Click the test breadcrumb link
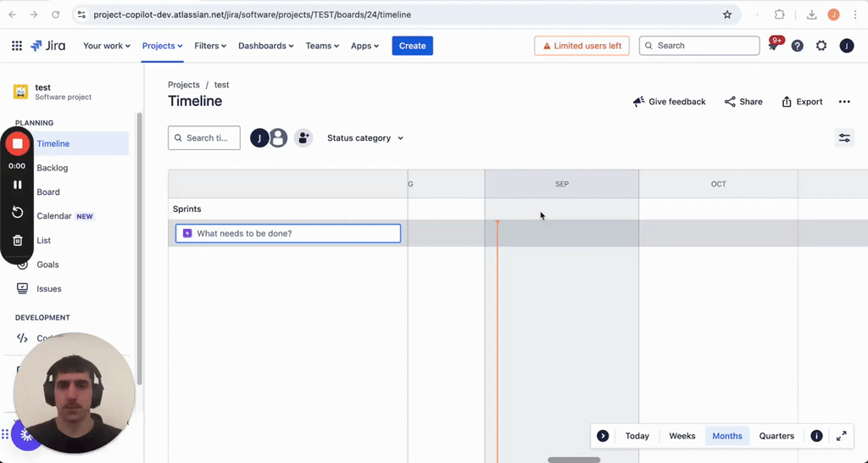The height and width of the screenshot is (463, 868). tap(221, 85)
